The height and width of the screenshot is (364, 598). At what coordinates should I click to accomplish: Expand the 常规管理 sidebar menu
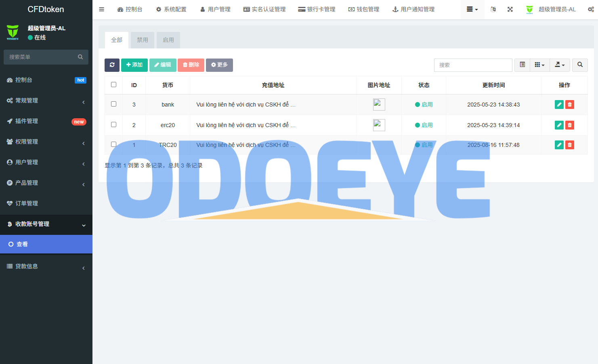click(x=46, y=100)
